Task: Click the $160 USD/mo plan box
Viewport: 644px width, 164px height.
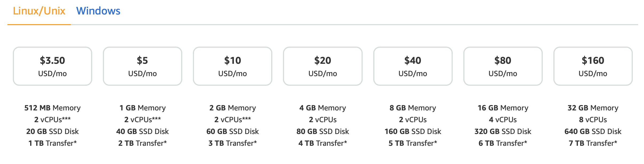Action: pyautogui.click(x=593, y=66)
